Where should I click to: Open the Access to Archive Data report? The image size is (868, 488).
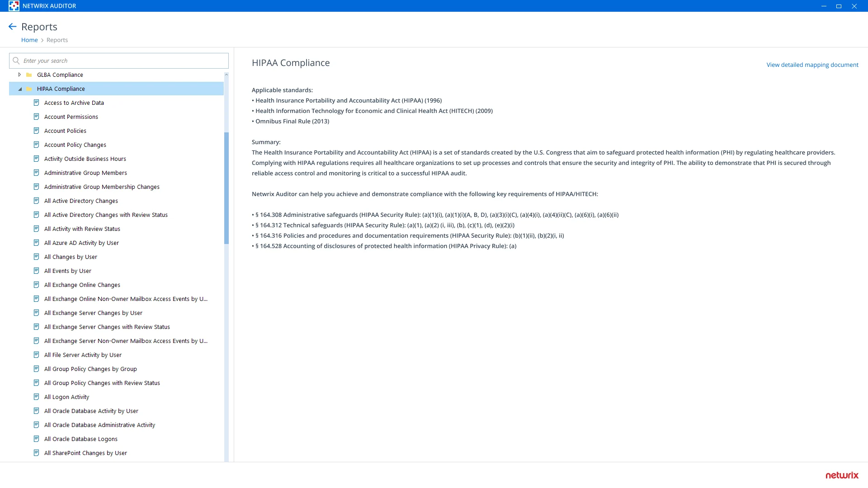(x=74, y=103)
